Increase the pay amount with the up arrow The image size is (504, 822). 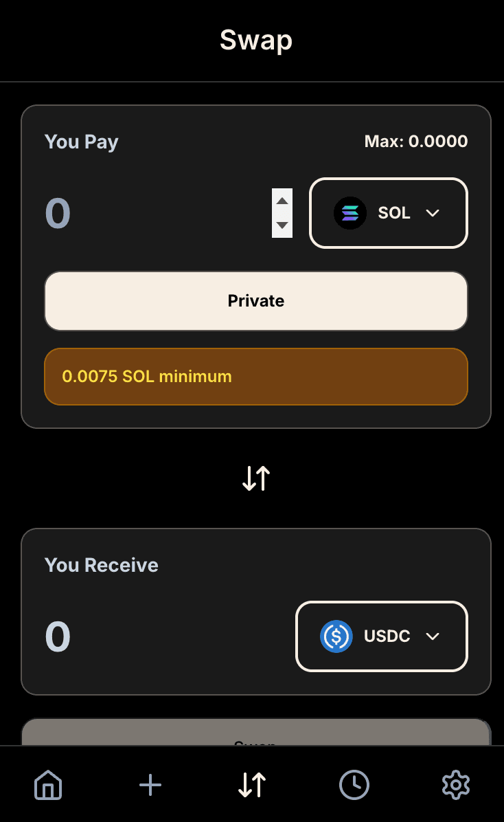282,201
